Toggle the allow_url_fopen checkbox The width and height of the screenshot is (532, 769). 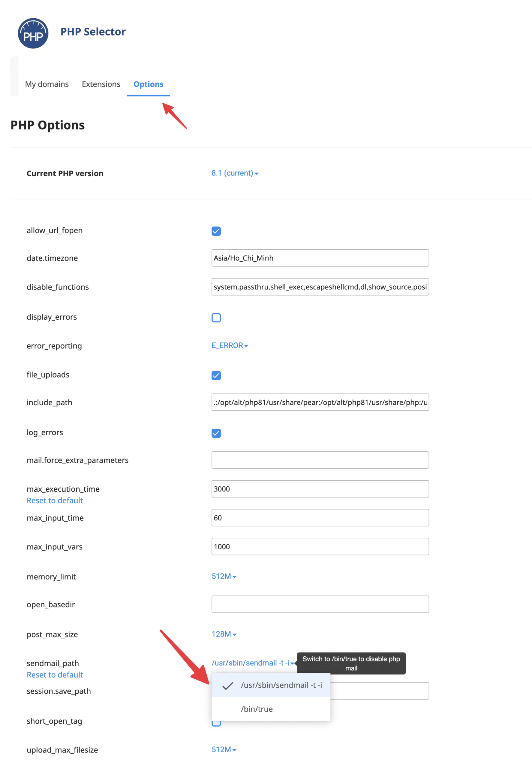pos(216,231)
